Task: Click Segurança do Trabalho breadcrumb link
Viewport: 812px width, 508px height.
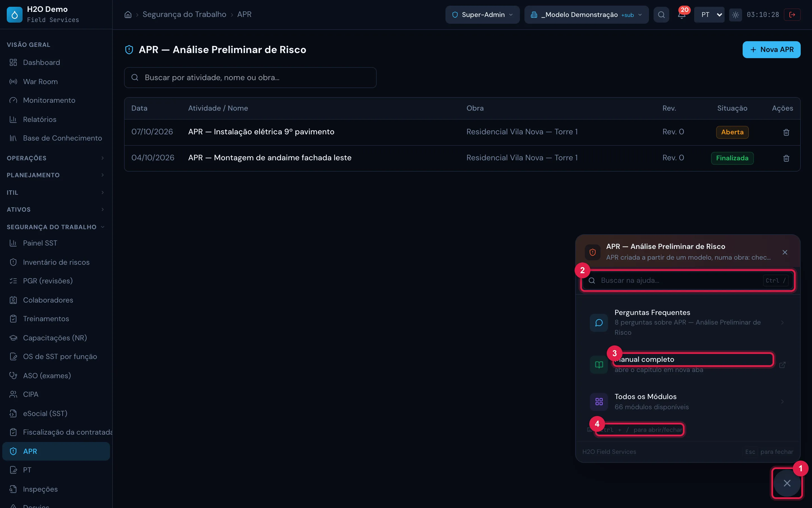Action: click(x=184, y=14)
